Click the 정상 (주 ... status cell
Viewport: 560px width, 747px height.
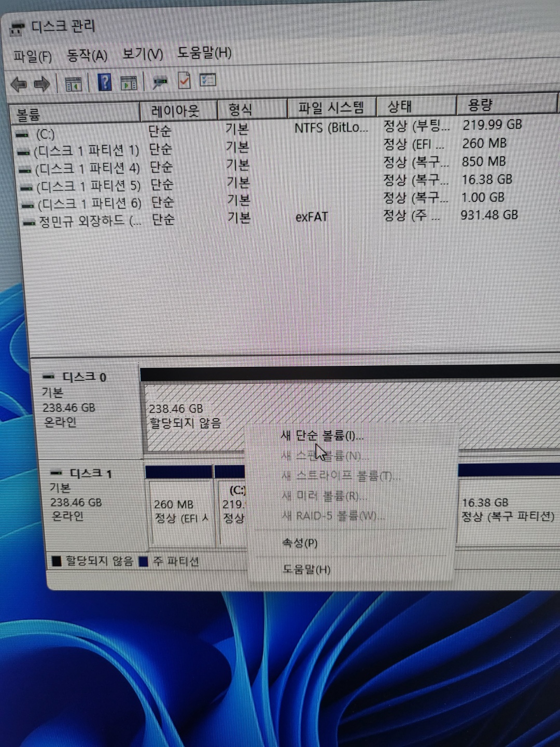click(x=411, y=215)
